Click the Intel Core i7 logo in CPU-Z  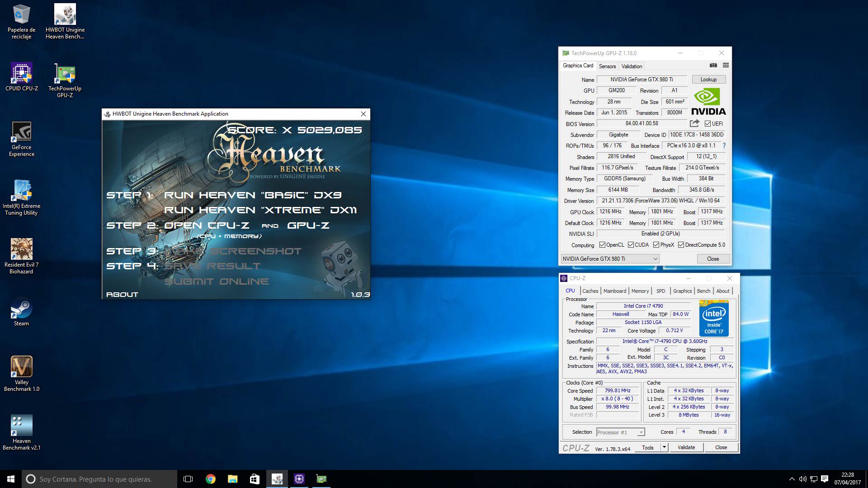[x=714, y=318]
